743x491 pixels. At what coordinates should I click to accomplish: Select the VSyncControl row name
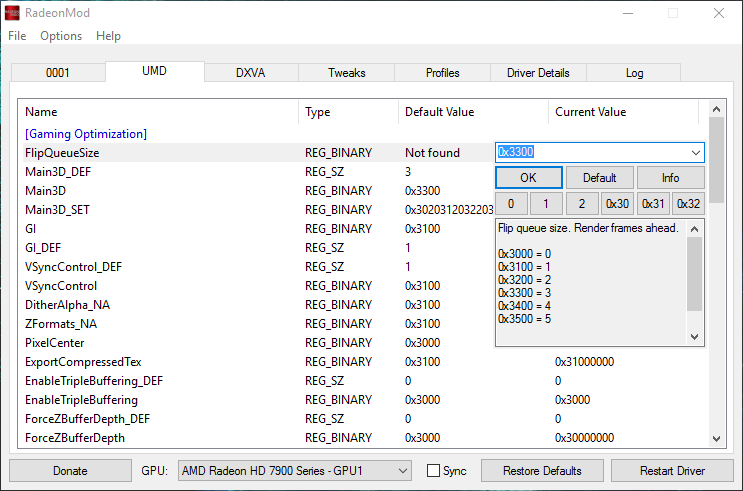point(61,286)
